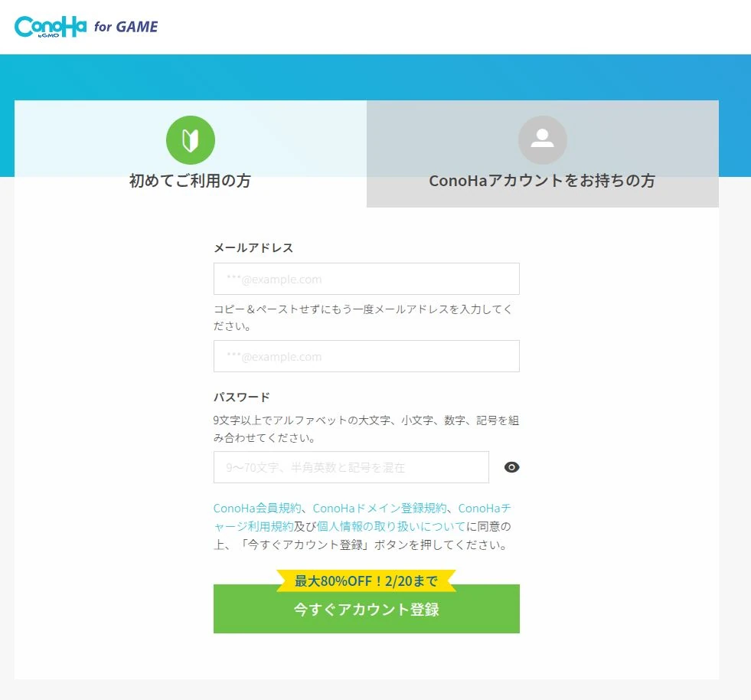Image resolution: width=751 pixels, height=700 pixels.
Task: Switch to ConoHaアカウントをお持ちの方 tab
Action: click(543, 153)
